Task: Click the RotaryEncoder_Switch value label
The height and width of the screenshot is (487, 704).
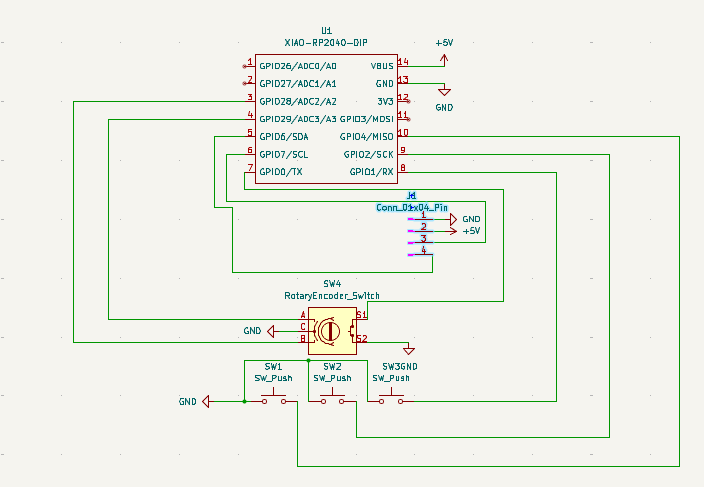Action: (332, 296)
